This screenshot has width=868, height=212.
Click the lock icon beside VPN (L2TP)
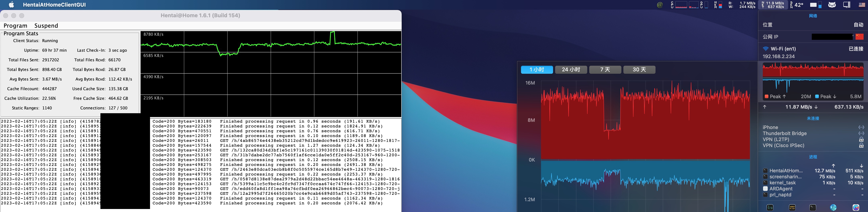tap(861, 139)
